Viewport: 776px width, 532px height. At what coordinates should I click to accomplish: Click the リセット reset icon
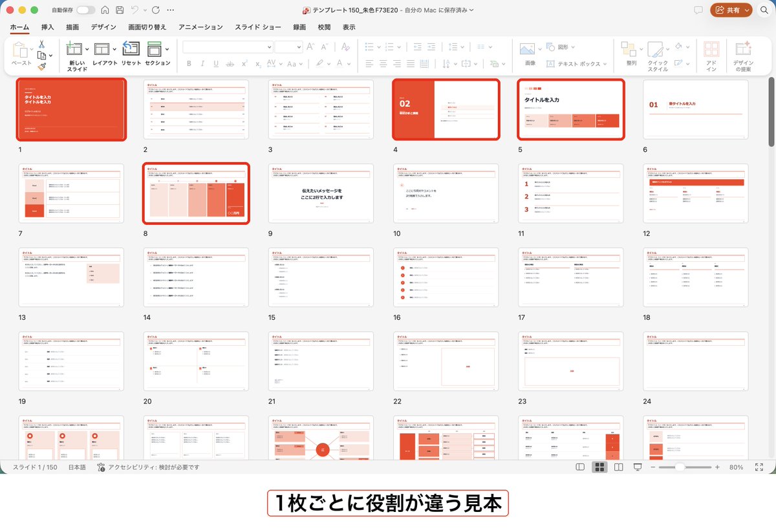[131, 54]
